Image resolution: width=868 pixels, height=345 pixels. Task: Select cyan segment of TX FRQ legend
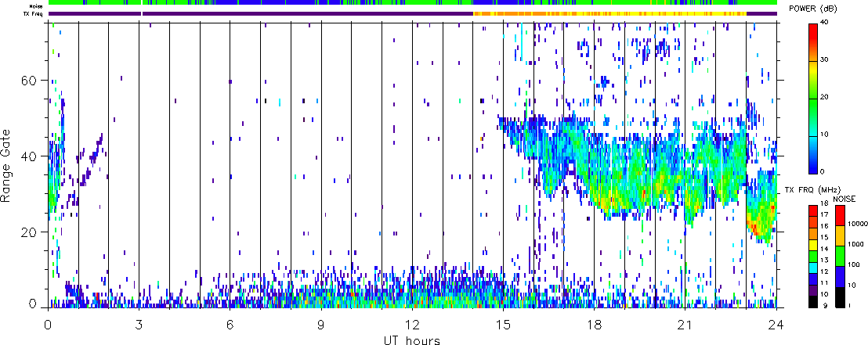815,268
